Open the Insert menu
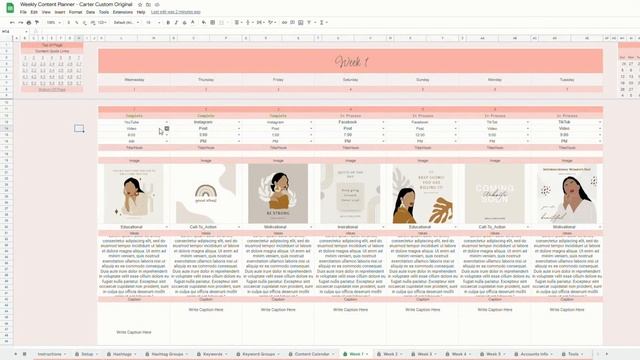Screen dimensions: 640x360 click(x=60, y=12)
